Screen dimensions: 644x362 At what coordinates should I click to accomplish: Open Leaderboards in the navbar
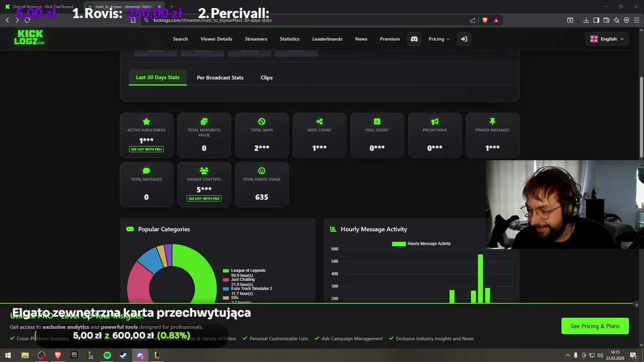click(x=327, y=39)
